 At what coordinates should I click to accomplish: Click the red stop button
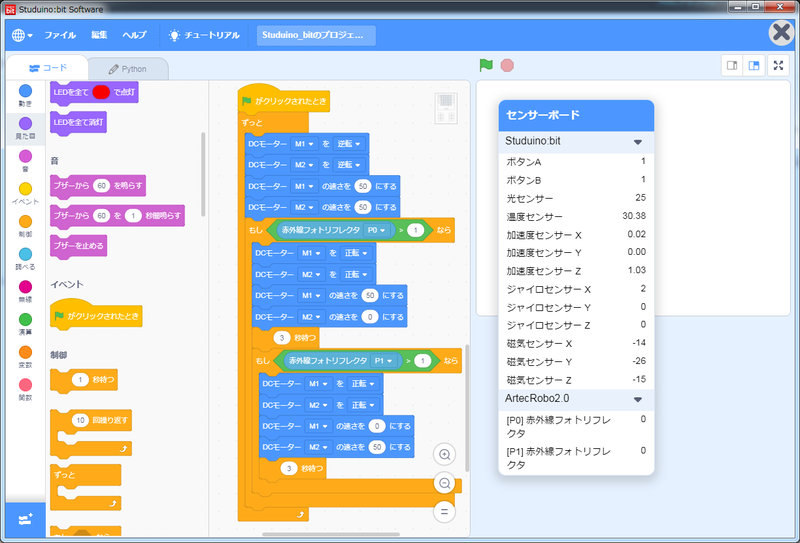coord(507,65)
